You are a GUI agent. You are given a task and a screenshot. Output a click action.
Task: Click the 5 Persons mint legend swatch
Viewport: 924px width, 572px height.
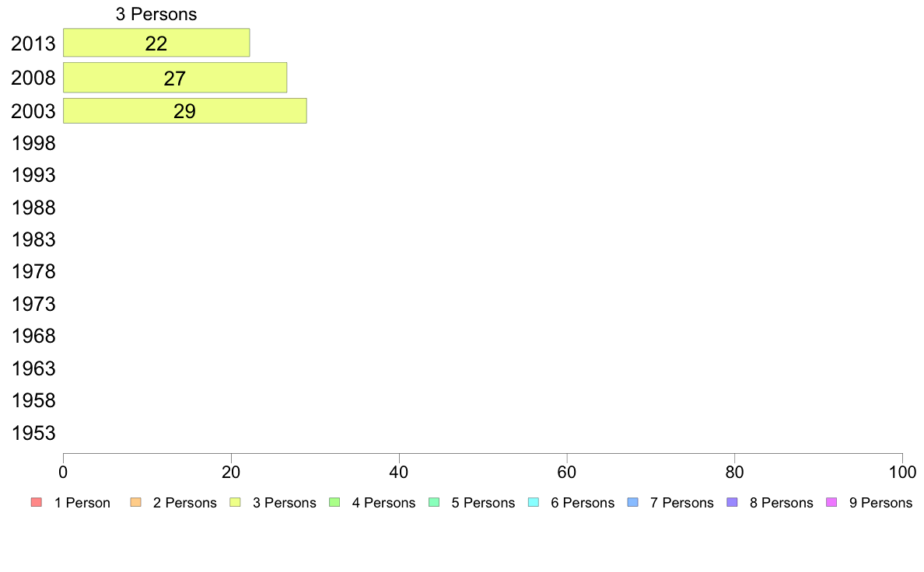click(434, 503)
